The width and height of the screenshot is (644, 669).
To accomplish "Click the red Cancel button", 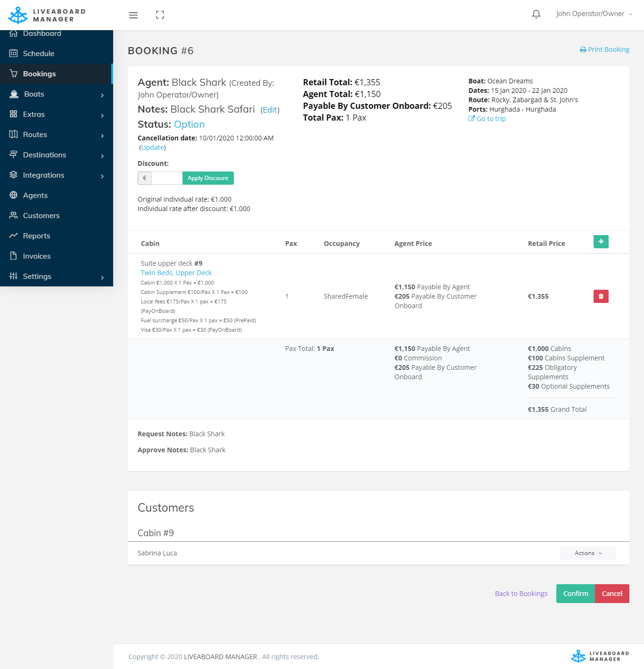I will tap(611, 594).
